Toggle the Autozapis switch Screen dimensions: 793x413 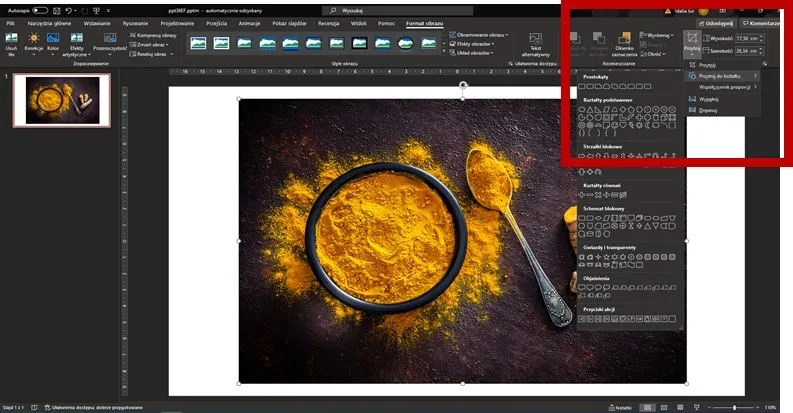pyautogui.click(x=40, y=10)
